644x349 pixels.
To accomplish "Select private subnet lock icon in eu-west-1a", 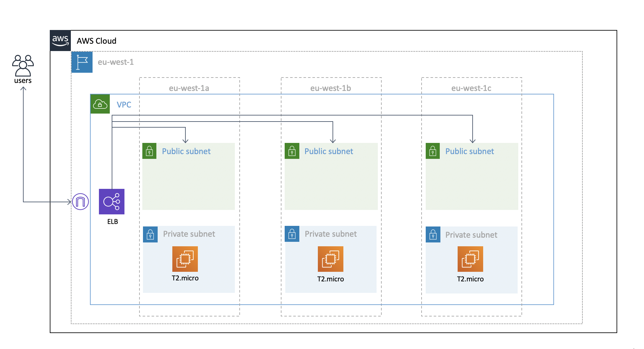I will point(150,235).
